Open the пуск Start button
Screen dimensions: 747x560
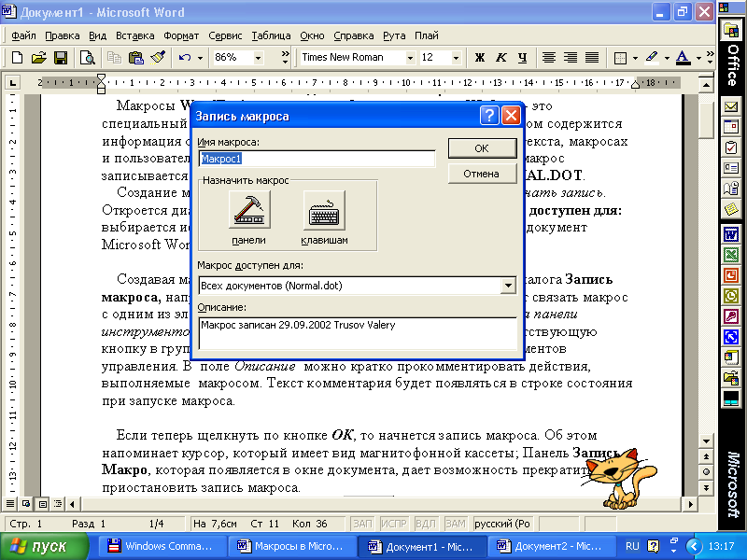[44, 546]
